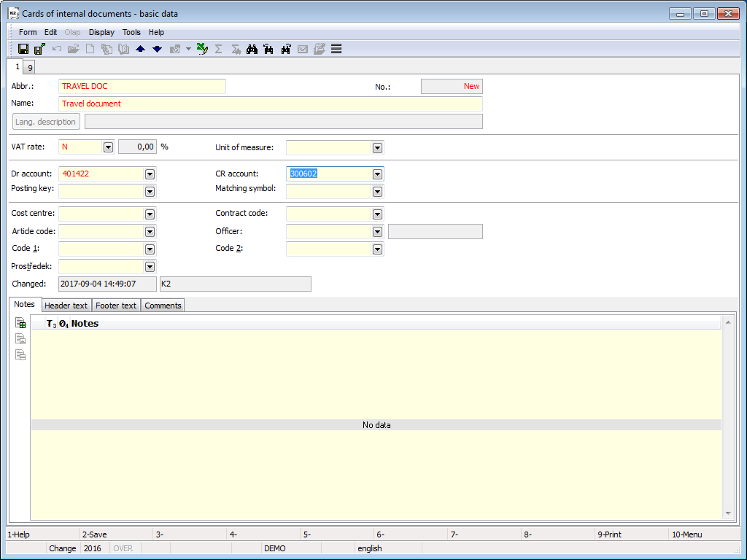Screen dimensions: 747x560
Task: Open the Dr account dropdown list
Action: [x=150, y=174]
